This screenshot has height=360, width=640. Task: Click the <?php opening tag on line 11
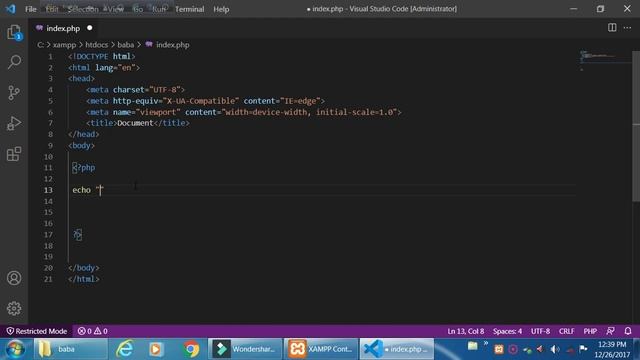(84, 168)
